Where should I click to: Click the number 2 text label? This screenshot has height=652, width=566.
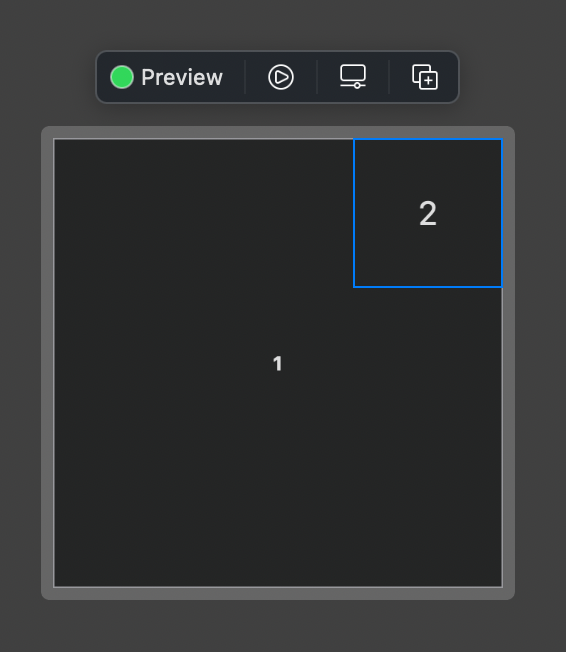coord(428,213)
